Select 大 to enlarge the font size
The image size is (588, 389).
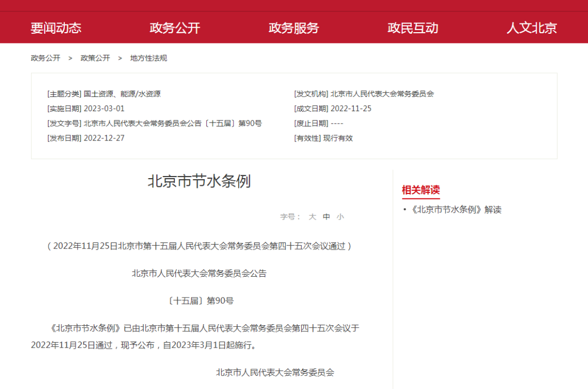[x=313, y=216]
